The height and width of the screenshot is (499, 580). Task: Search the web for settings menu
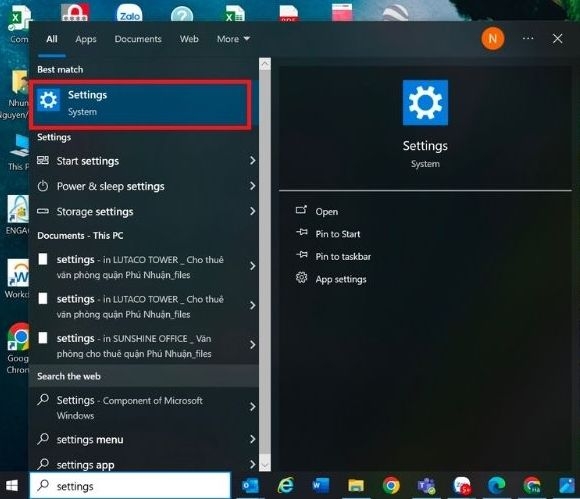point(144,439)
